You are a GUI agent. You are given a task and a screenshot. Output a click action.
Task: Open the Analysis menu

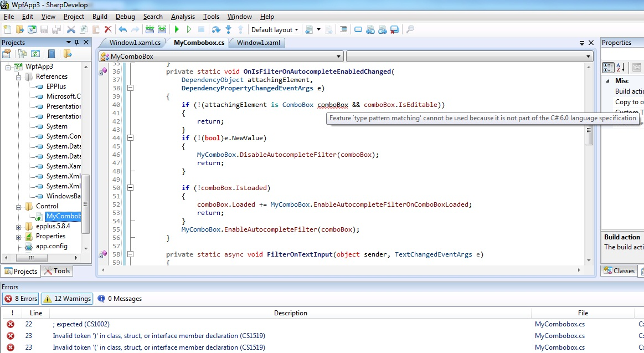pos(183,17)
